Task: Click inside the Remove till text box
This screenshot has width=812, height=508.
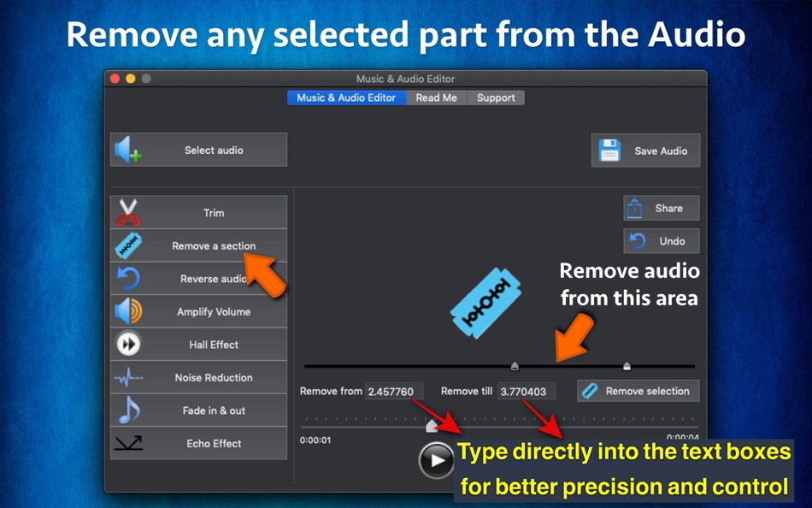Action: (525, 391)
